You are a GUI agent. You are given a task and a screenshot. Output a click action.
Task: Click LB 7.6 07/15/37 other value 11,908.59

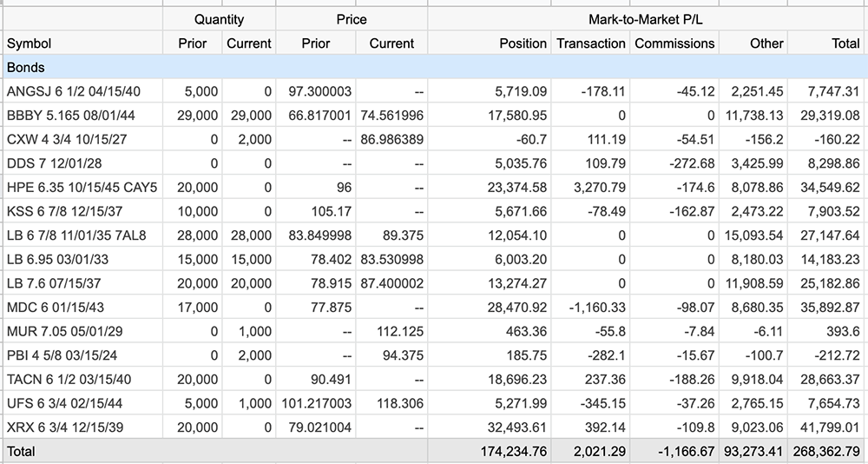(x=753, y=283)
